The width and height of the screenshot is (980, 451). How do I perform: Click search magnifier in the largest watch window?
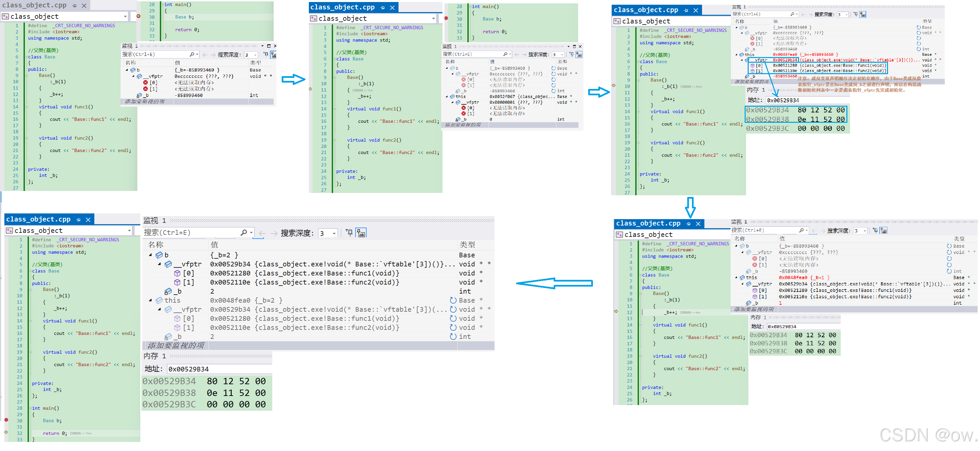coord(244,232)
